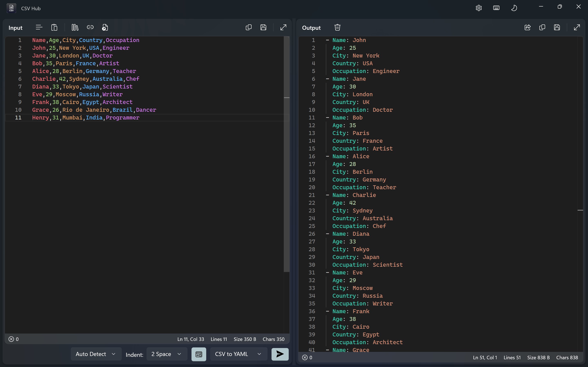Share the converted output
Screen dimensions: 588x367
point(527,28)
